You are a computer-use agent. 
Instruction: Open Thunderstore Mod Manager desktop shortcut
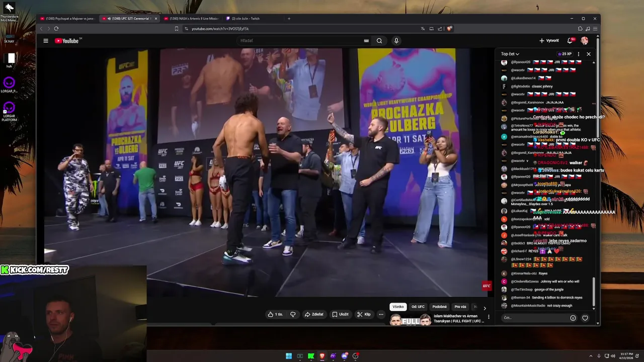coord(9,13)
